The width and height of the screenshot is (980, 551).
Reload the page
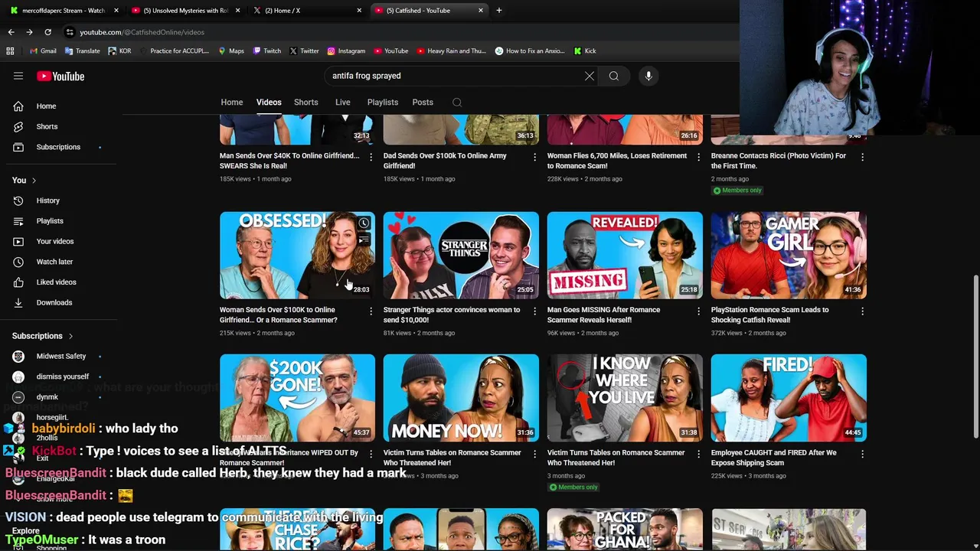coord(47,32)
